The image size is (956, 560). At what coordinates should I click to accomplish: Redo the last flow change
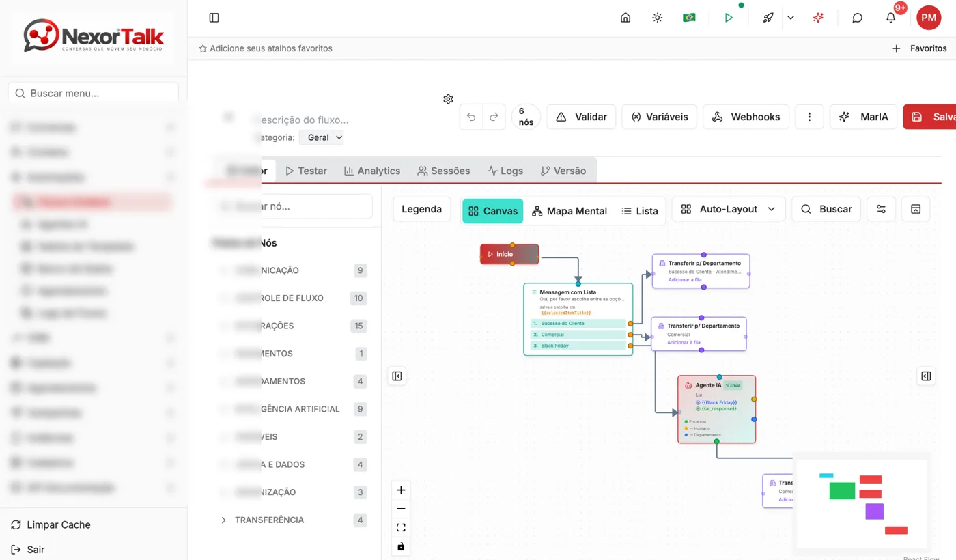494,117
